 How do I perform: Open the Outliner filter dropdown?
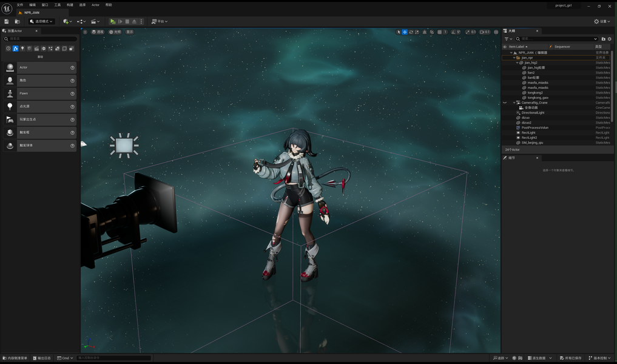click(x=508, y=39)
